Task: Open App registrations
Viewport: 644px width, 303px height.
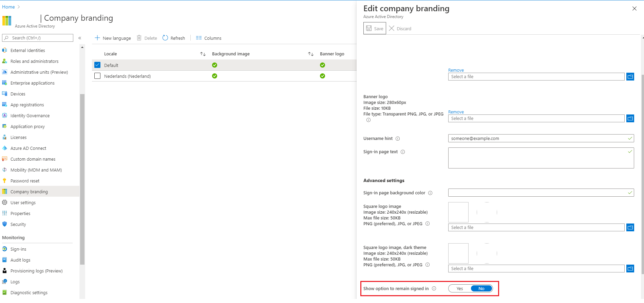Action: (27, 105)
